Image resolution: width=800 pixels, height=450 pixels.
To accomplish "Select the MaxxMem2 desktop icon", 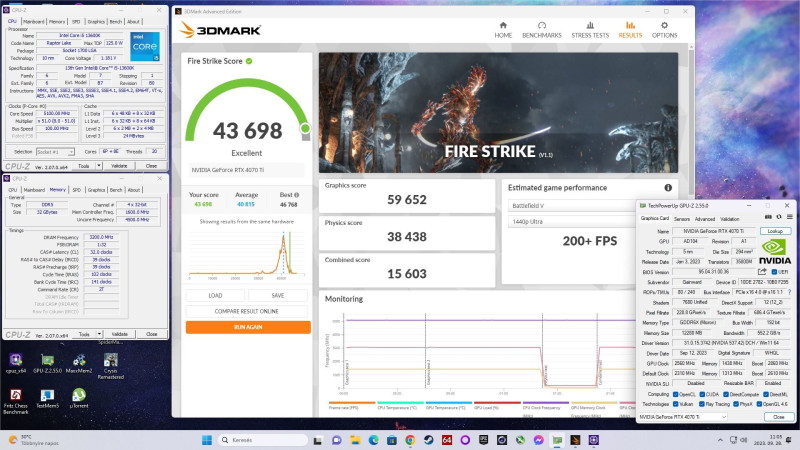I will [x=79, y=363].
